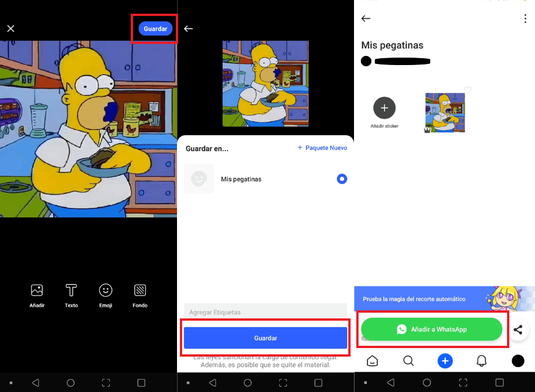Open the Añadir image tool

point(37,296)
